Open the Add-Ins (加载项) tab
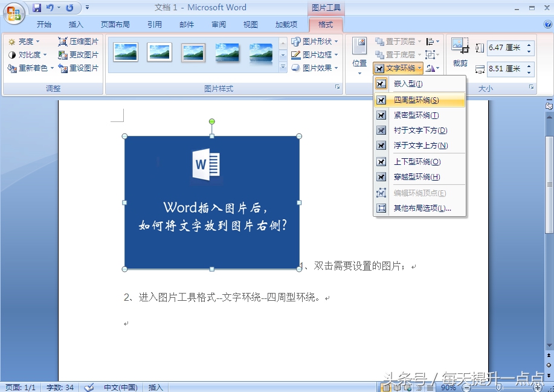The width and height of the screenshot is (554, 392). pos(286,24)
